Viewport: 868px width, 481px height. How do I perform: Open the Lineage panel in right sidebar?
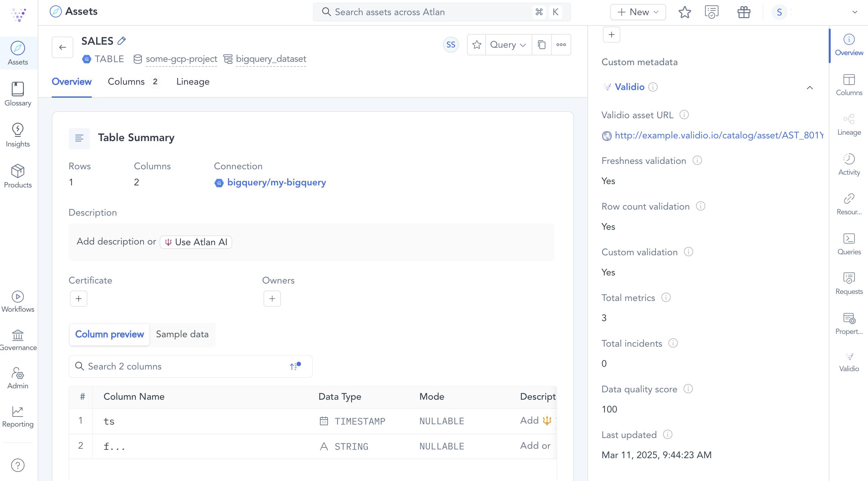point(849,124)
